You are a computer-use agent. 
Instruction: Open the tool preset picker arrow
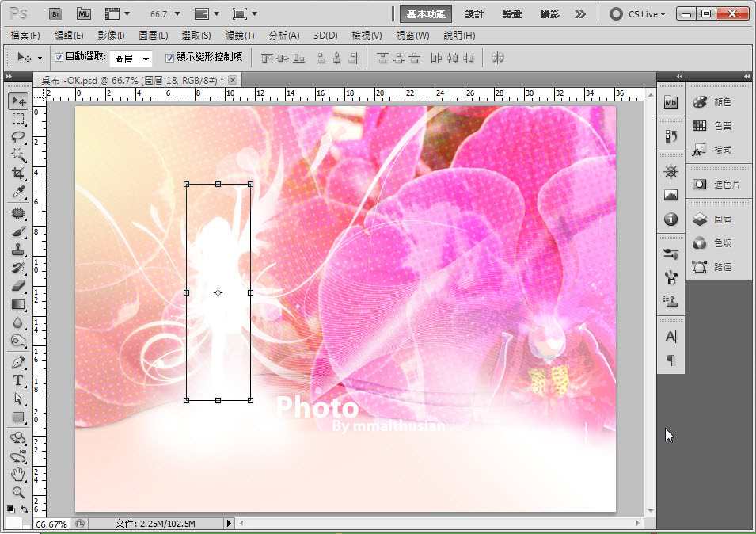coord(40,58)
